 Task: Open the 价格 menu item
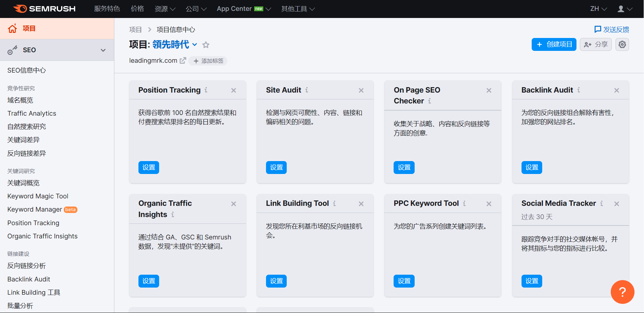tap(137, 9)
